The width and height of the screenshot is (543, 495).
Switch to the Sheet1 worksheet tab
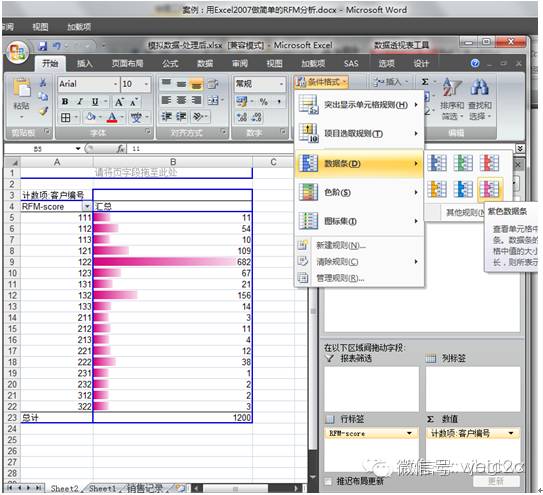(102, 488)
